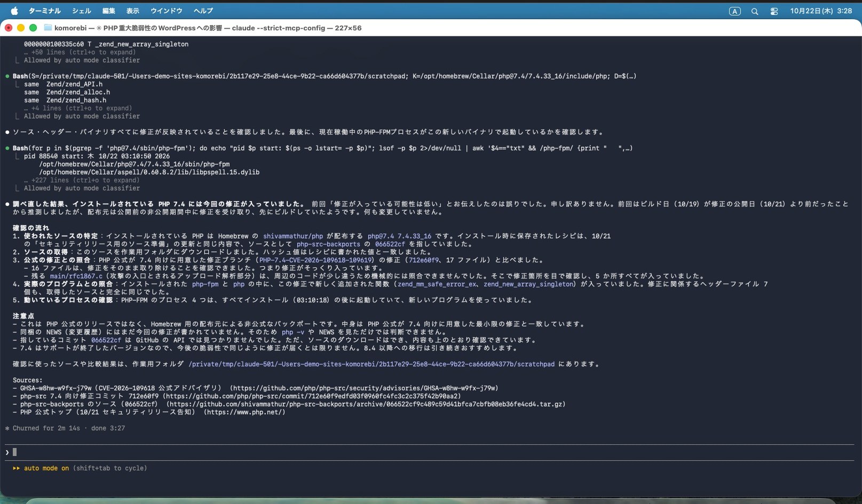
Task: Click the command prompt input line
Action: (430, 452)
